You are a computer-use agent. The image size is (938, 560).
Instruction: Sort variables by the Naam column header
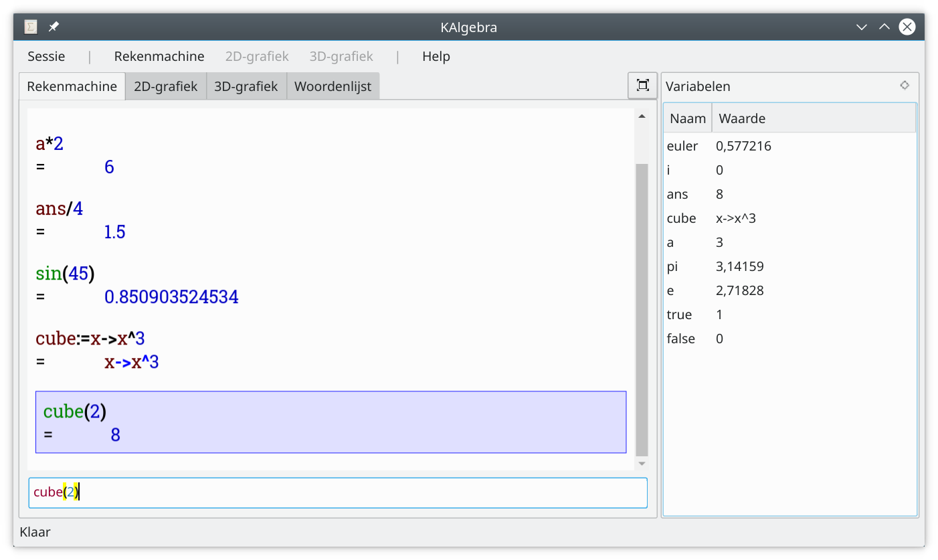[x=688, y=118]
